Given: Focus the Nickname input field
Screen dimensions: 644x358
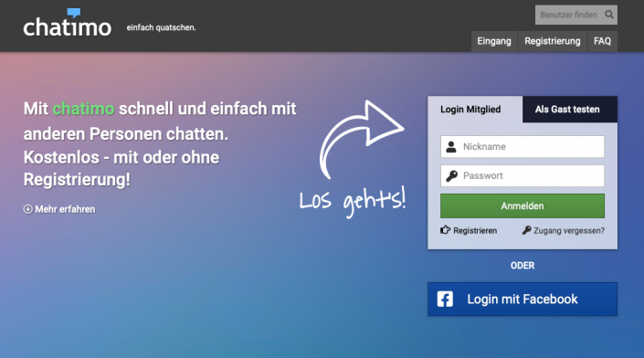Looking at the screenshot, I should pos(522,146).
